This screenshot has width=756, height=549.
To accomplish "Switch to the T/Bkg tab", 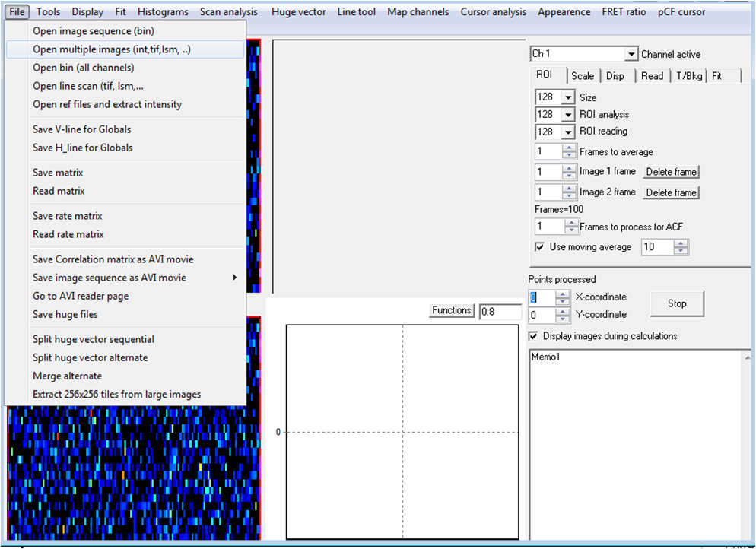I will pyautogui.click(x=690, y=76).
